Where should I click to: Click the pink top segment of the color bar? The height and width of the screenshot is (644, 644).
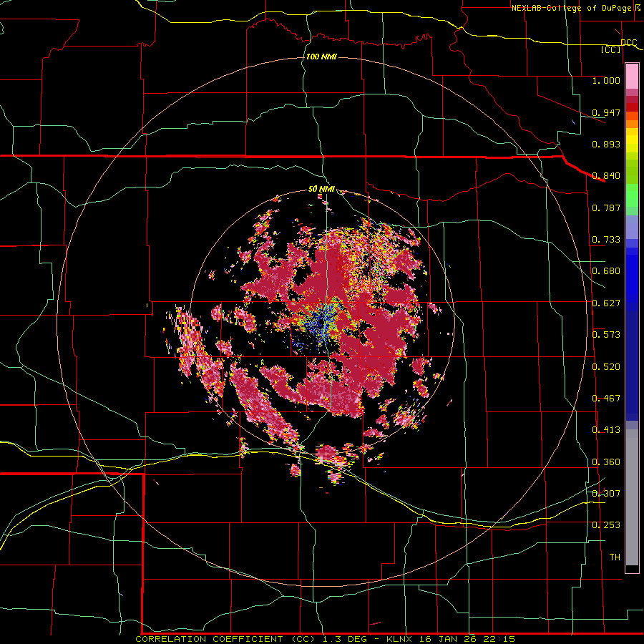[632, 77]
